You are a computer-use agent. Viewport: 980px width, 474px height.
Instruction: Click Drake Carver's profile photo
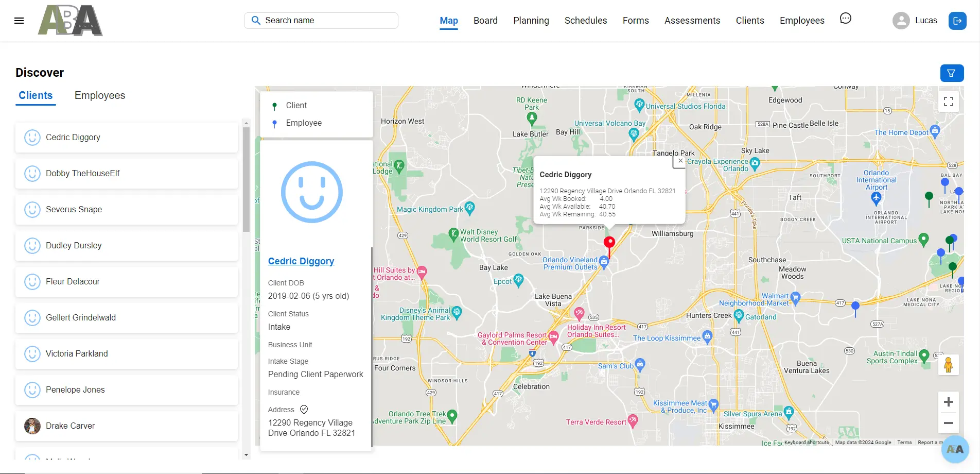pos(32,426)
